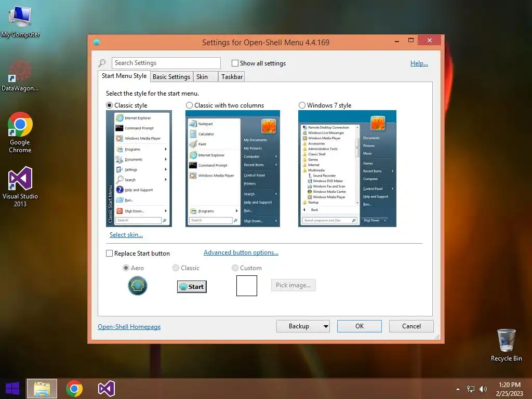The height and width of the screenshot is (399, 532).
Task: Open Visual Studio 2013 desktop shortcut
Action: [x=20, y=187]
